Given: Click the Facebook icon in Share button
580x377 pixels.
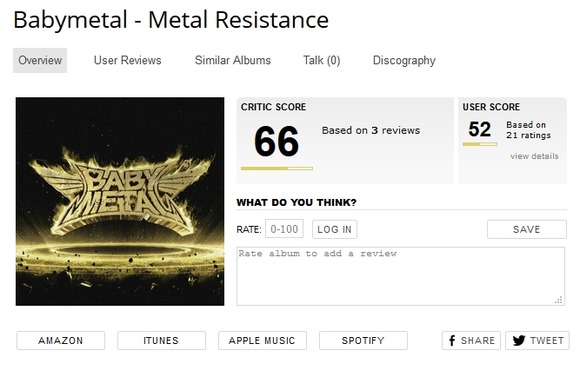Looking at the screenshot, I should click(452, 340).
